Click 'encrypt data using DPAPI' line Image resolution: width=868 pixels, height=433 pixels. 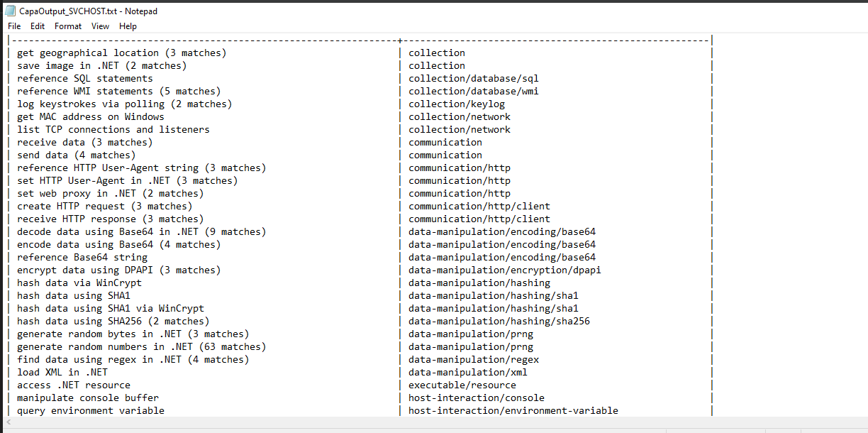point(119,270)
